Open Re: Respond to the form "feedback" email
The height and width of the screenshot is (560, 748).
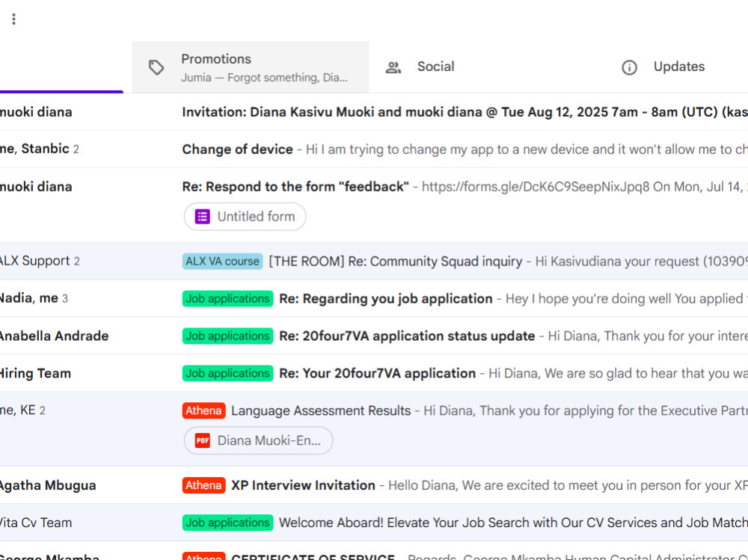(374, 205)
